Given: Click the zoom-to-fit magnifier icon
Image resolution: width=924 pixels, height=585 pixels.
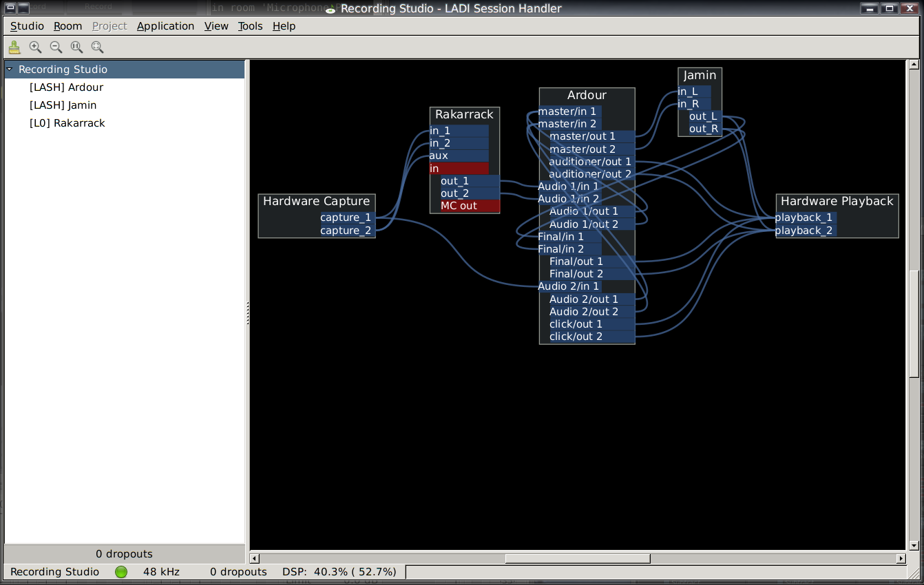Looking at the screenshot, I should [x=97, y=47].
